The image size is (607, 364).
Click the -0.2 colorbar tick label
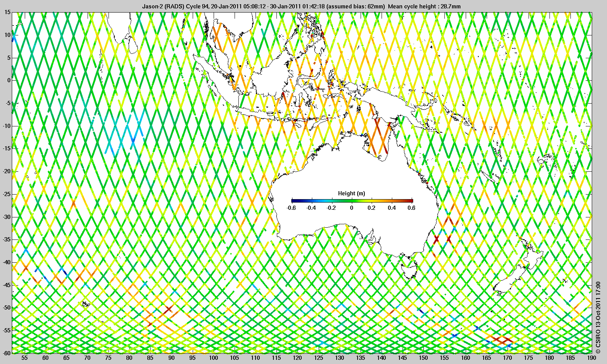click(x=332, y=208)
